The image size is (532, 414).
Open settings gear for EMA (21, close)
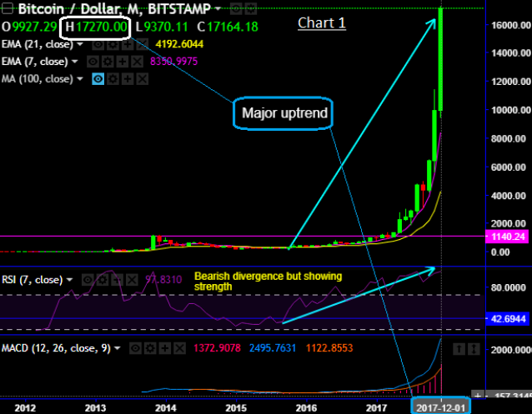(x=113, y=44)
